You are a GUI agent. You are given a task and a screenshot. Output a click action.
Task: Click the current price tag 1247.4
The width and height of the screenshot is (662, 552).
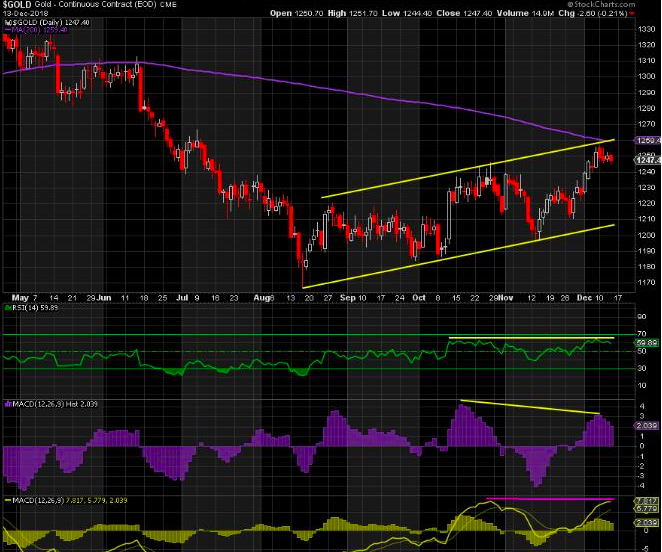coord(647,161)
